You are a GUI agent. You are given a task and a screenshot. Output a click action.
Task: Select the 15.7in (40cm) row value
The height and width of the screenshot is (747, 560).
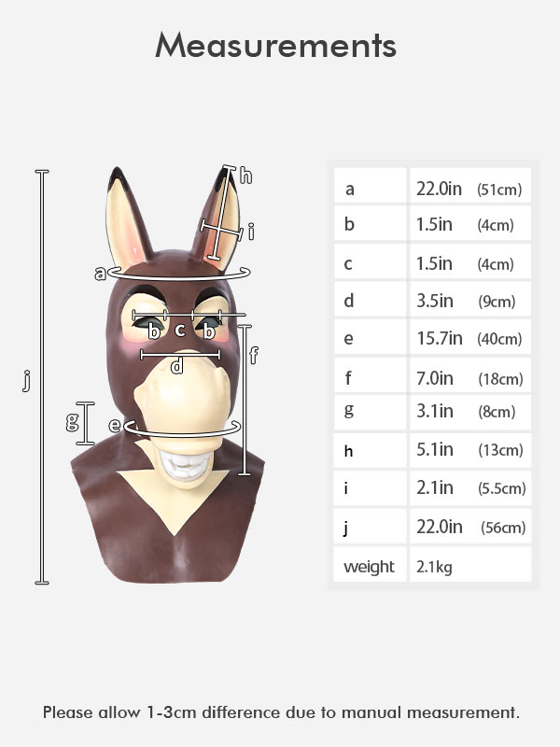[470, 338]
